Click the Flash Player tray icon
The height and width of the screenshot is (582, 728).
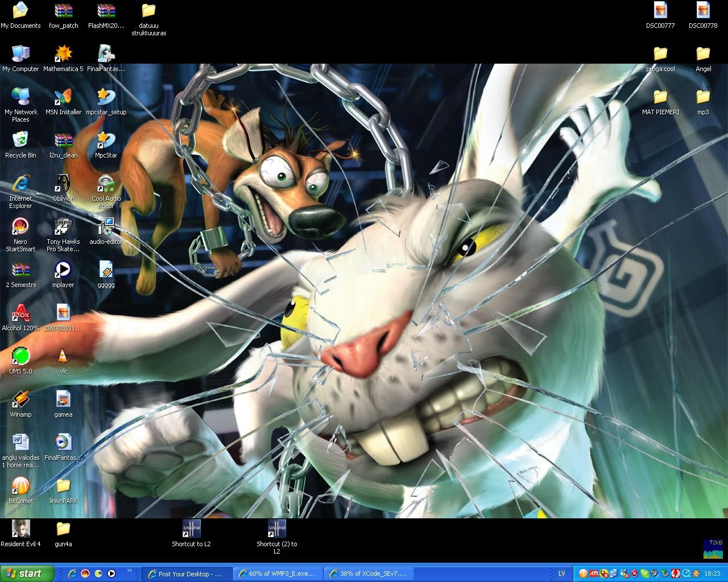tap(676, 573)
